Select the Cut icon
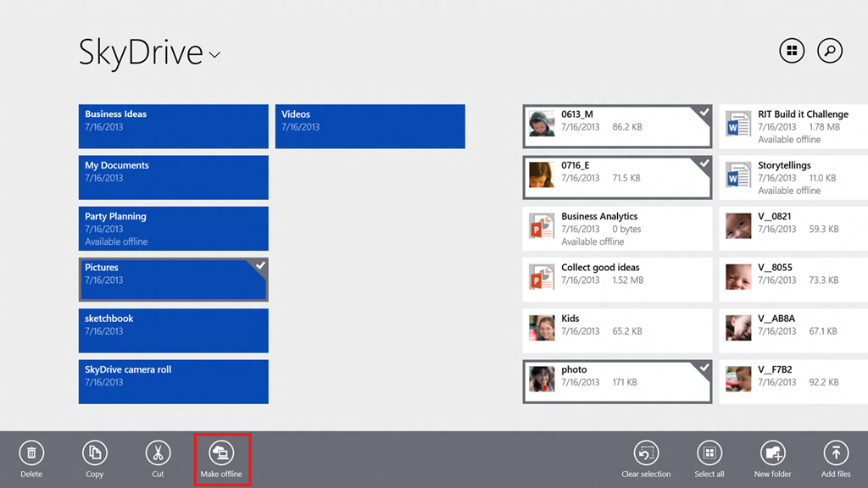 (157, 454)
